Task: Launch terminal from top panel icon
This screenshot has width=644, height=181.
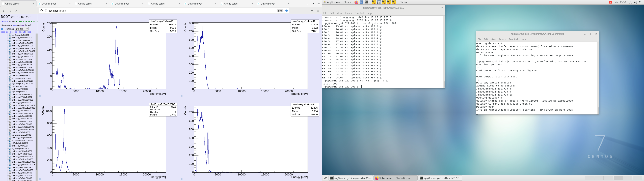Action: 366,2
